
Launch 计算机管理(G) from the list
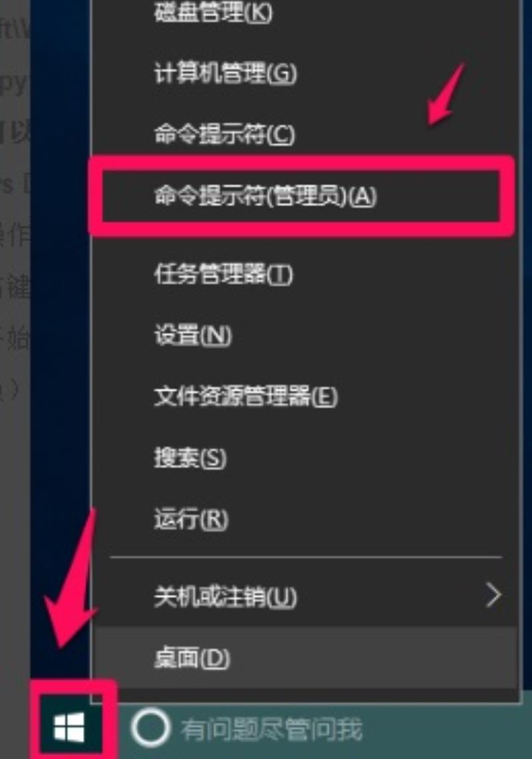(x=305, y=73)
